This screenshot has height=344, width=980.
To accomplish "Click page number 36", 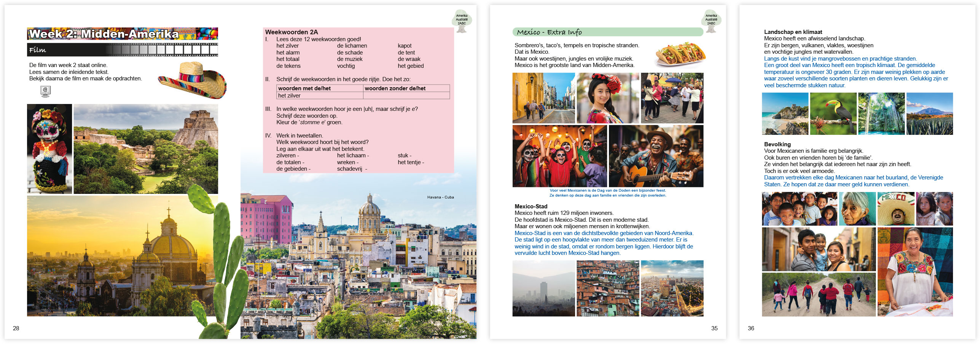I will coord(751,328).
